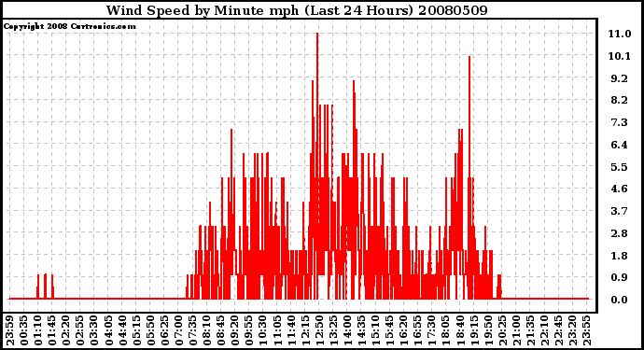The height and width of the screenshot is (350, 644).
Task: Click the 3.7 y-axis label
Action: click(620, 211)
